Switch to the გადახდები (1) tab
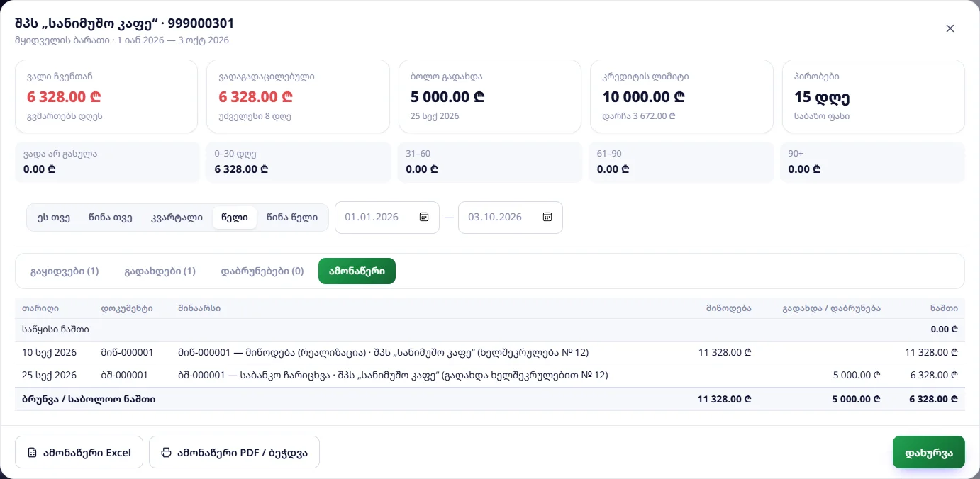The width and height of the screenshot is (980, 479). (x=160, y=271)
